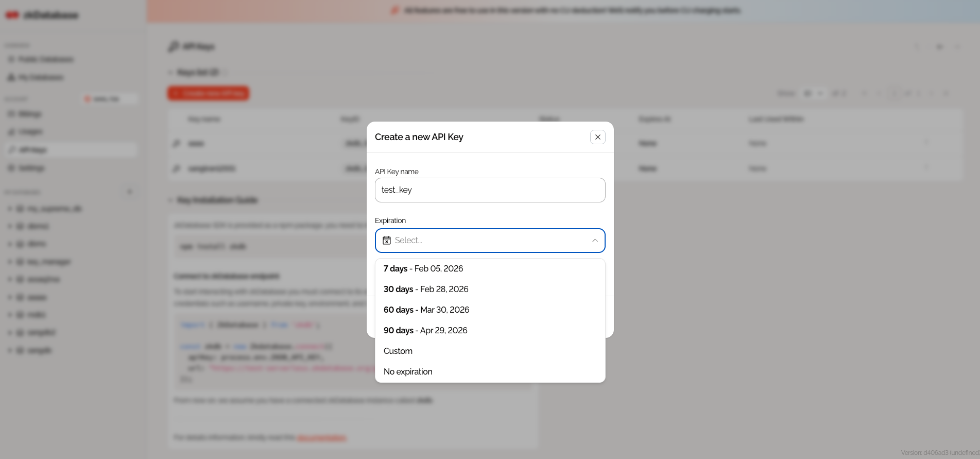
Task: Click the calendar icon in Expiration field
Action: [x=387, y=240]
